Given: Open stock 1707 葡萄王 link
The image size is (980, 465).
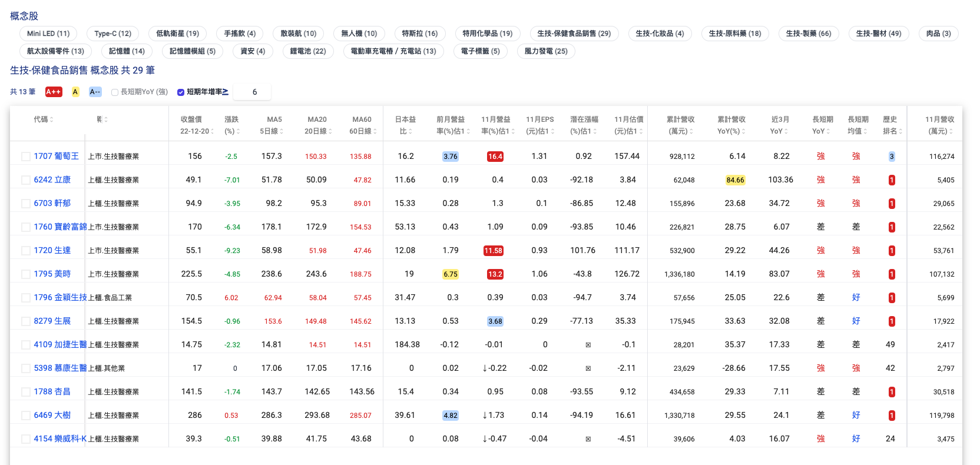Looking at the screenshot, I should pyautogui.click(x=56, y=156).
